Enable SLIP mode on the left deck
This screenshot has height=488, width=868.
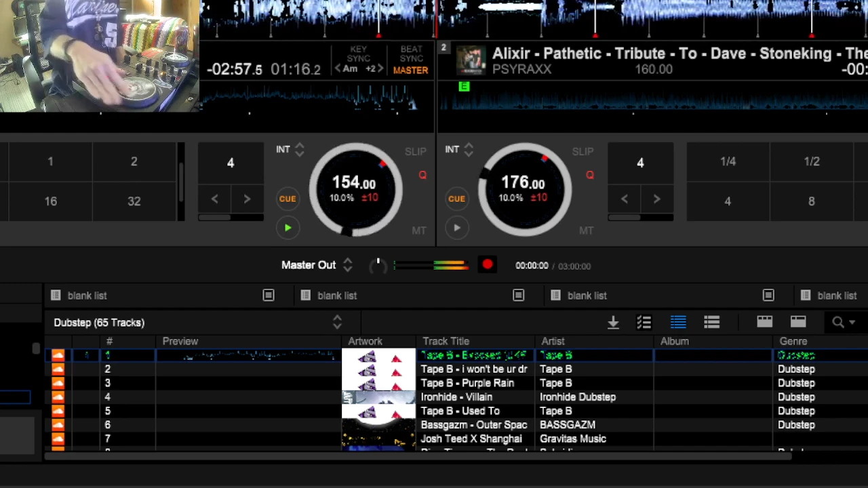415,151
